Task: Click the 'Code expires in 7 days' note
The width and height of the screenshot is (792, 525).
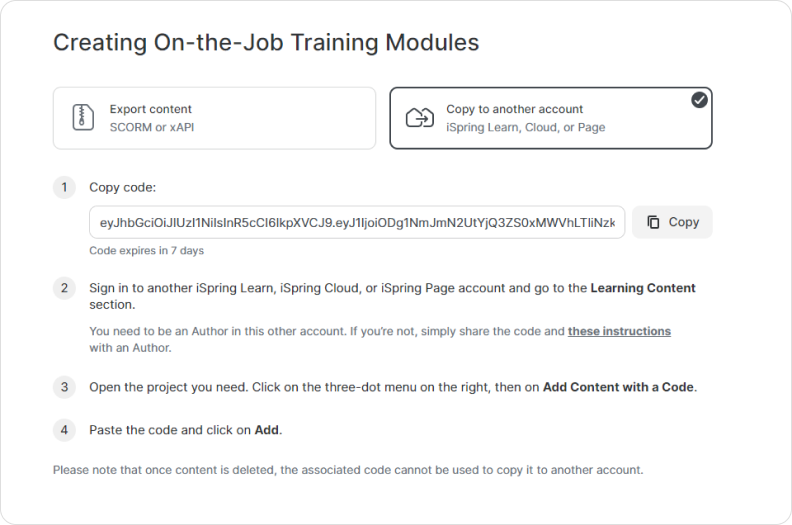Action: (146, 251)
